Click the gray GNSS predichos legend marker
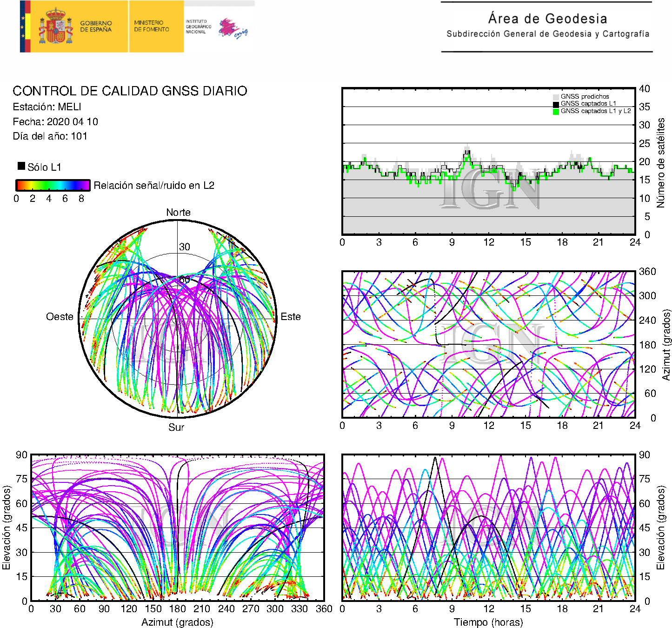672x628 pixels. pyautogui.click(x=556, y=97)
